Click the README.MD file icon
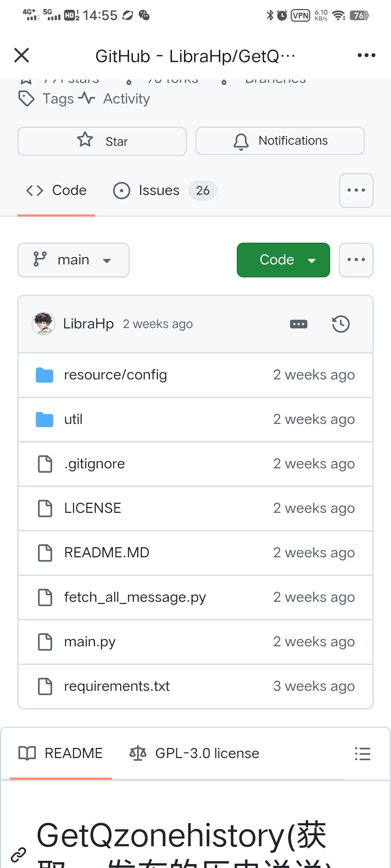391x868 pixels. pyautogui.click(x=45, y=553)
